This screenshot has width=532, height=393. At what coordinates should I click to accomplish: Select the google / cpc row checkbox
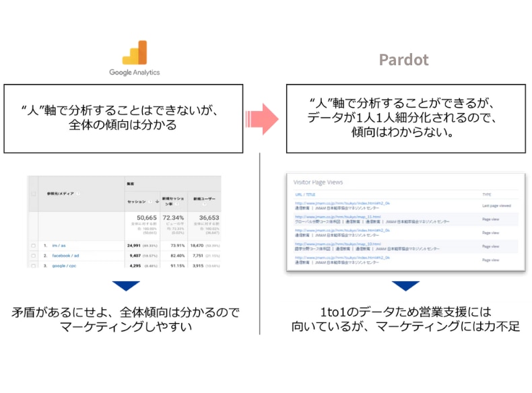click(33, 265)
